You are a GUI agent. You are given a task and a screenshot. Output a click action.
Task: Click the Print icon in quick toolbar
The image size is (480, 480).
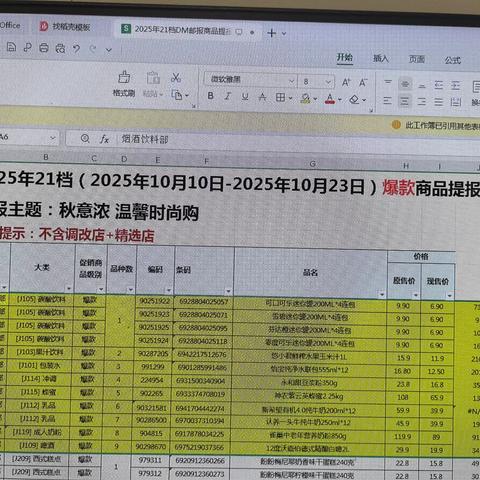click(44, 48)
